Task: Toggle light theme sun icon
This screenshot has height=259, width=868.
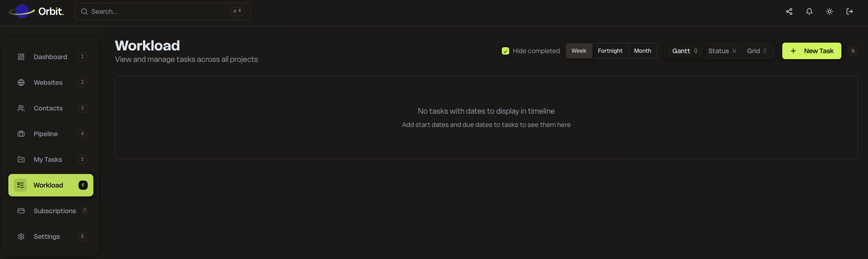Action: click(x=829, y=11)
